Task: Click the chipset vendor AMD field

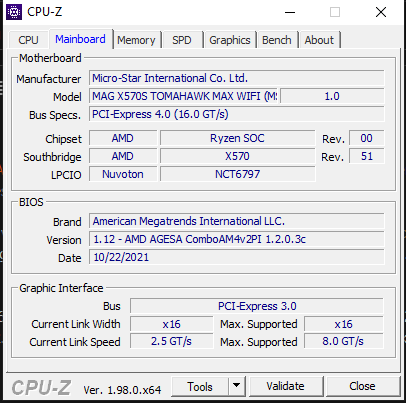Action: [x=123, y=138]
